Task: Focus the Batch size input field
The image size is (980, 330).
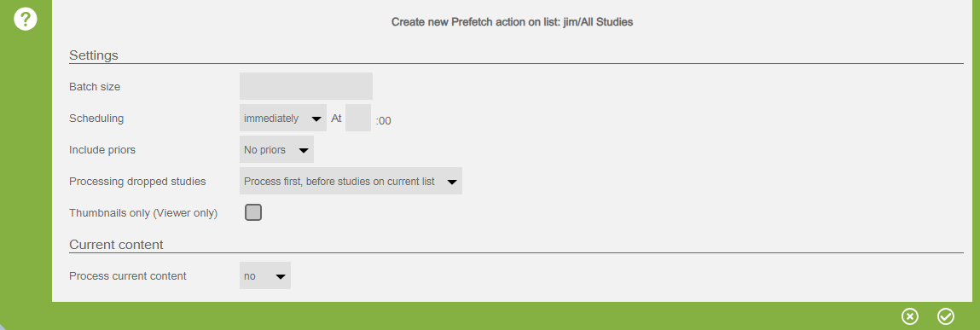Action: pos(305,86)
